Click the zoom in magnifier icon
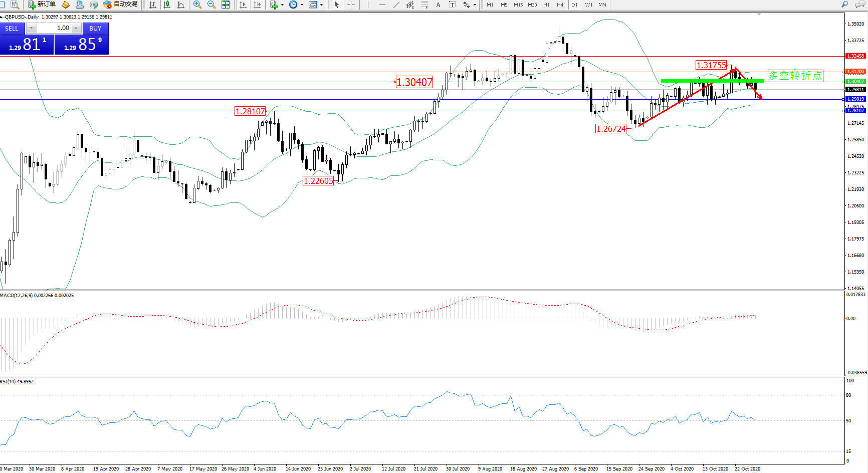This screenshot has height=473, width=868. click(x=197, y=5)
